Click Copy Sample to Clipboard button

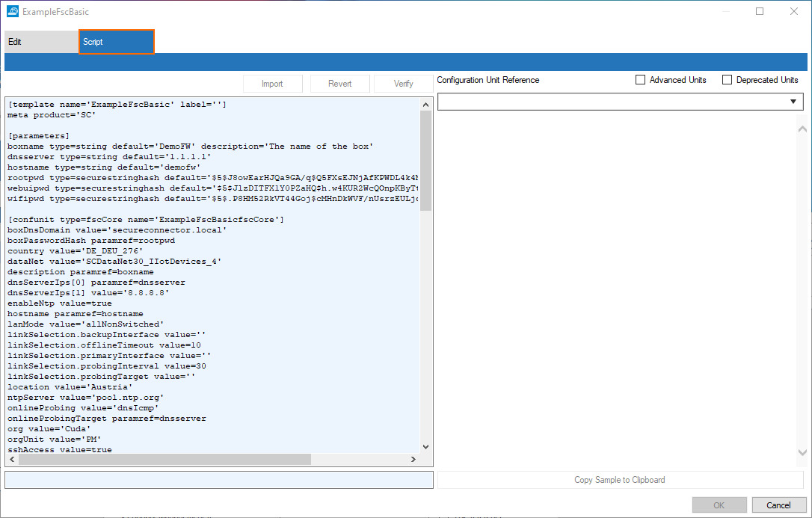coord(620,480)
